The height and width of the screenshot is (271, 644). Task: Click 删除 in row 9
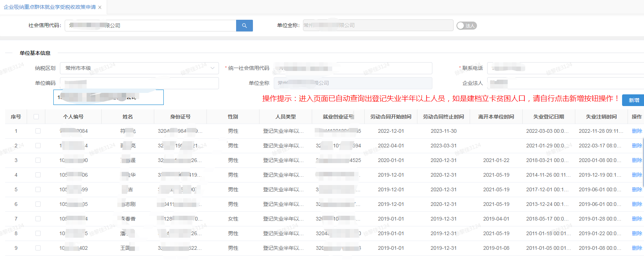637,248
